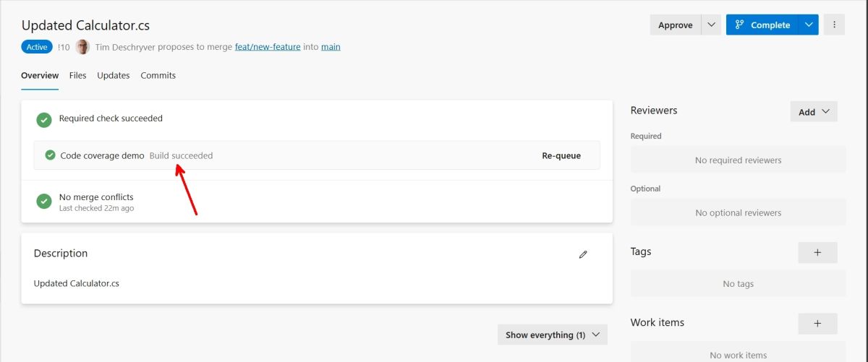Image resolution: width=868 pixels, height=362 pixels.
Task: Open the three-dot more options menu
Action: 834,25
